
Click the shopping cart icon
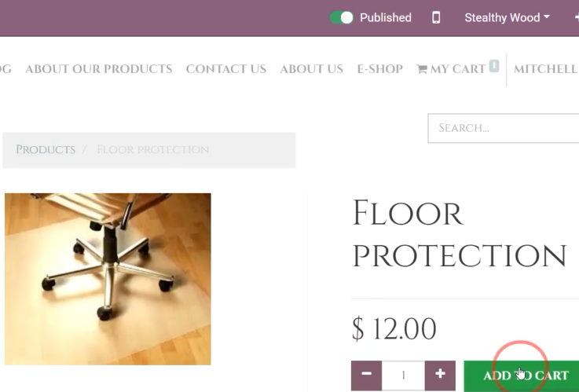[422, 68]
